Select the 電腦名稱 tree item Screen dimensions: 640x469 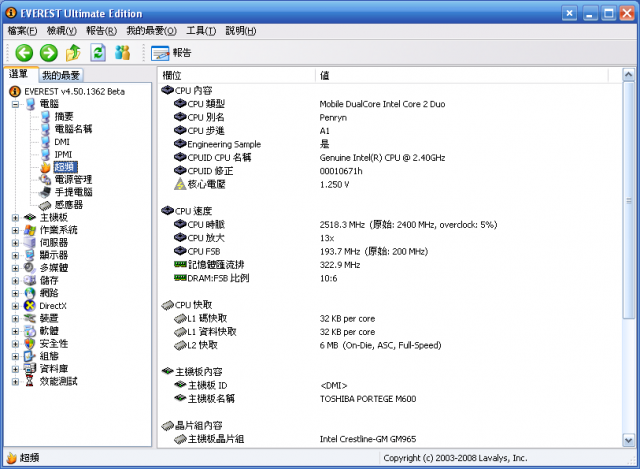[x=73, y=129]
